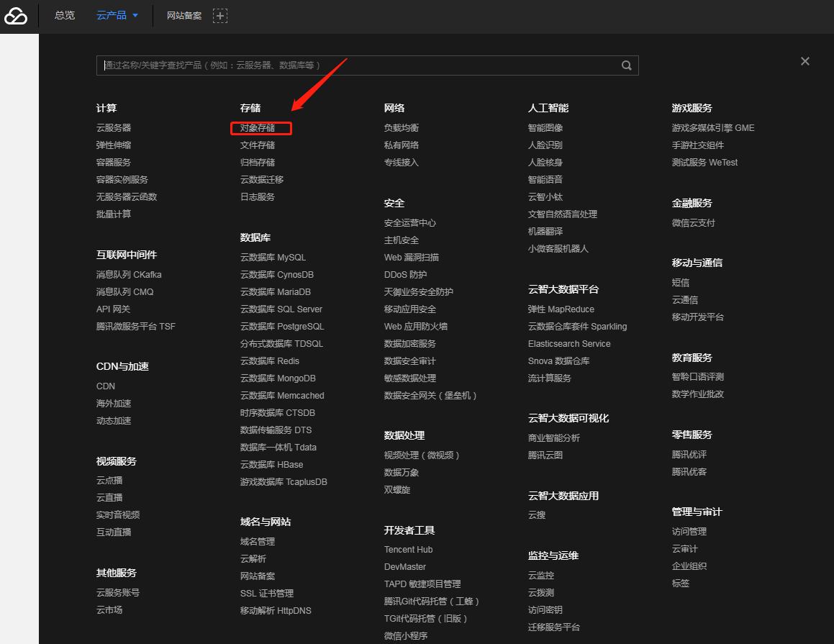Open 云点播 under 视频服务
834x644 pixels.
pyautogui.click(x=109, y=480)
